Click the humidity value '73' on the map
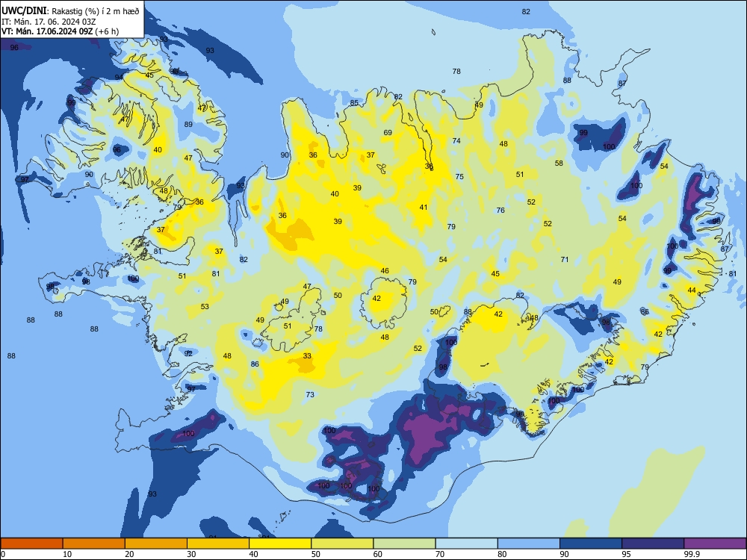Image resolution: width=747 pixels, height=560 pixels. coord(310,394)
